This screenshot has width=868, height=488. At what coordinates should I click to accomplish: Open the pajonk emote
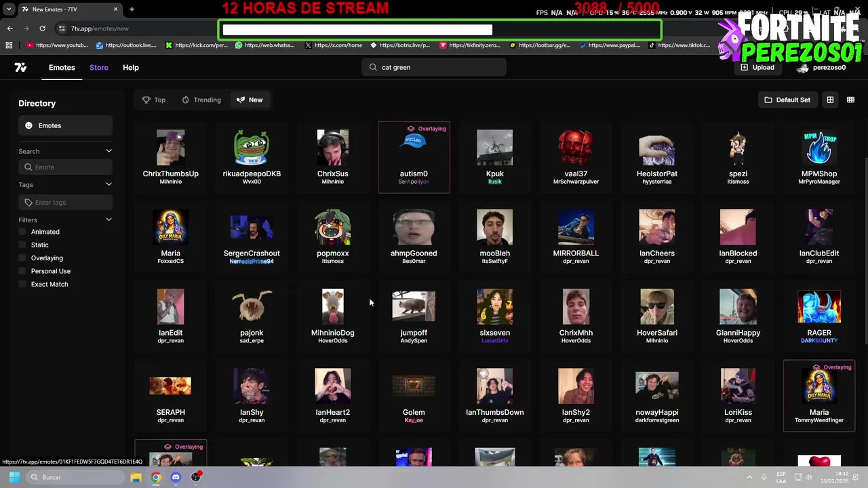252,317
